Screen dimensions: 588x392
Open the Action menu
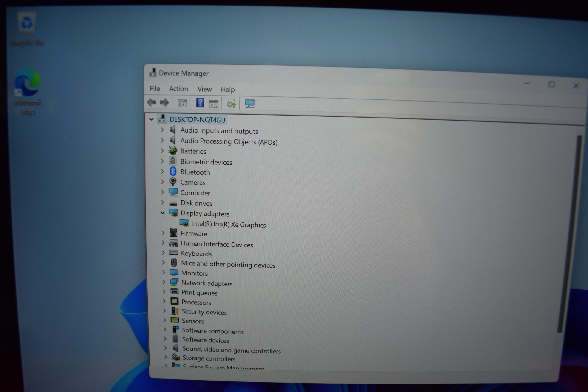tap(178, 89)
